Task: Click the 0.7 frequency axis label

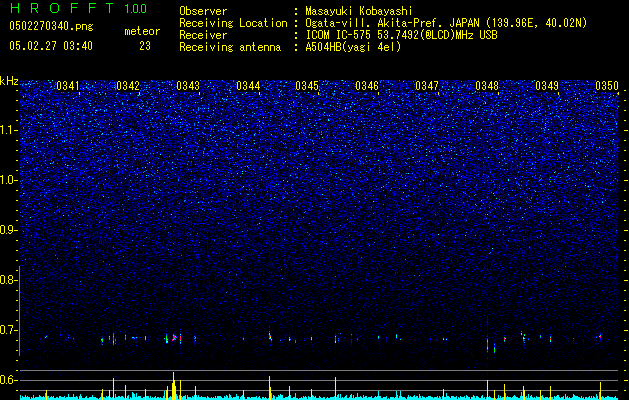Action: pyautogui.click(x=8, y=330)
